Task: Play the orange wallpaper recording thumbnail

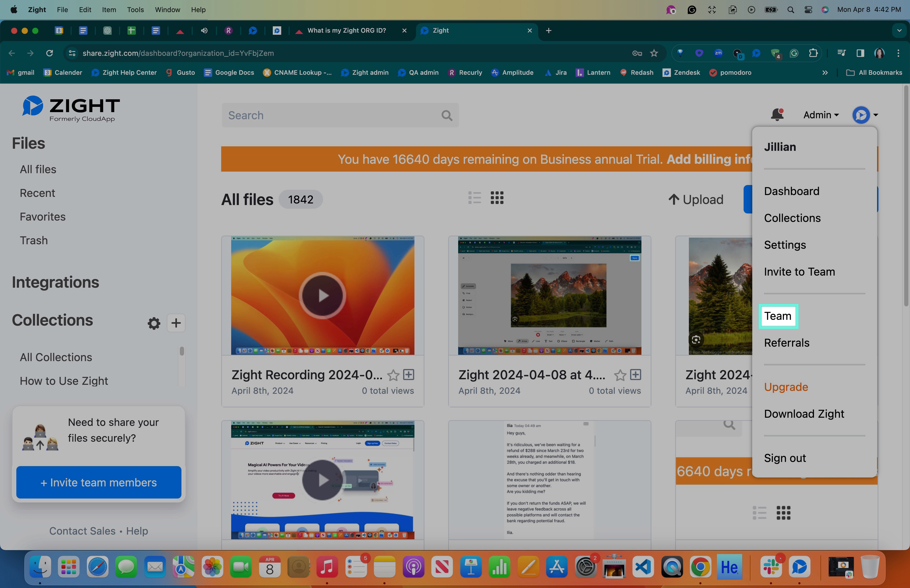Action: click(x=322, y=295)
